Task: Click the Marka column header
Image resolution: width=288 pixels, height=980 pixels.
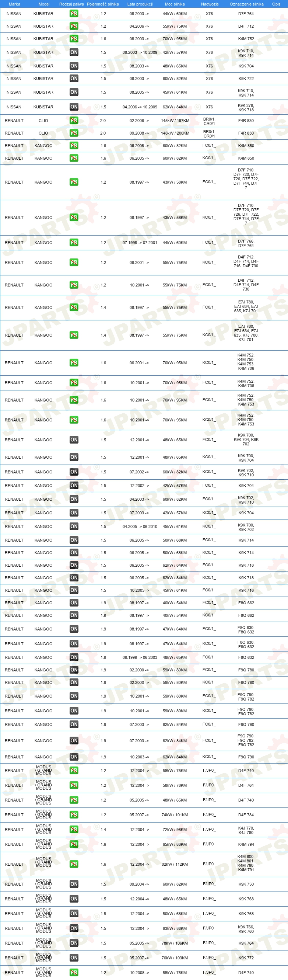Action: coord(14,4)
